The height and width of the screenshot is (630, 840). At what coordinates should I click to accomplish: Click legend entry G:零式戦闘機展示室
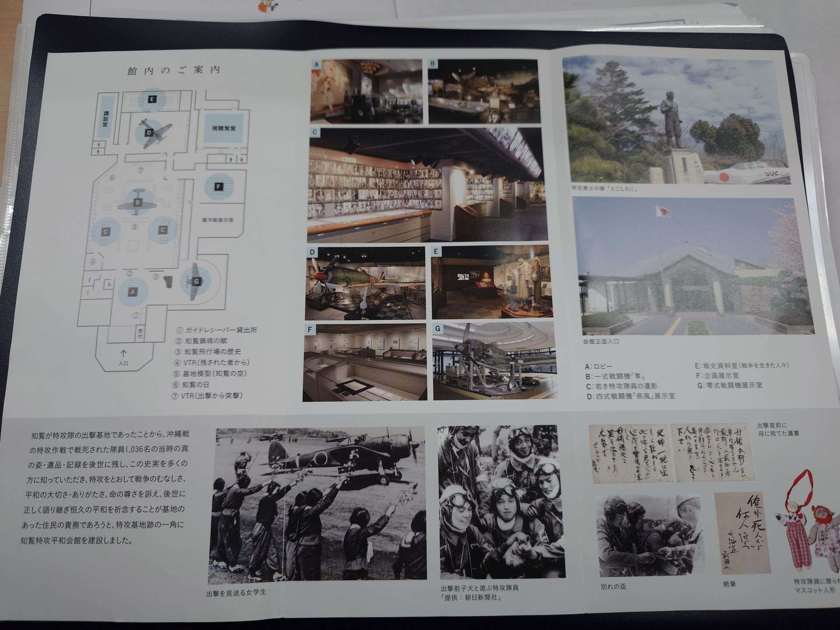(x=729, y=385)
